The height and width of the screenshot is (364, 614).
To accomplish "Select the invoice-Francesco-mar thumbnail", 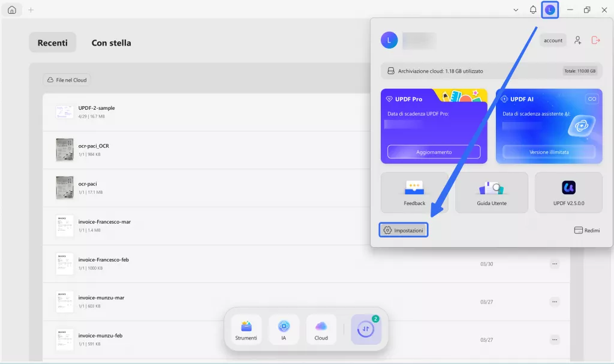I will pos(65,225).
